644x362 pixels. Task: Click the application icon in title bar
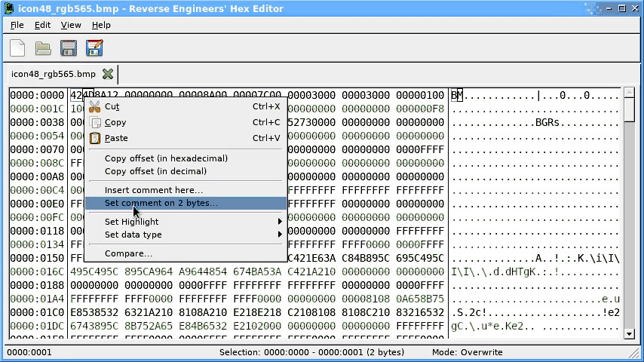(8, 8)
